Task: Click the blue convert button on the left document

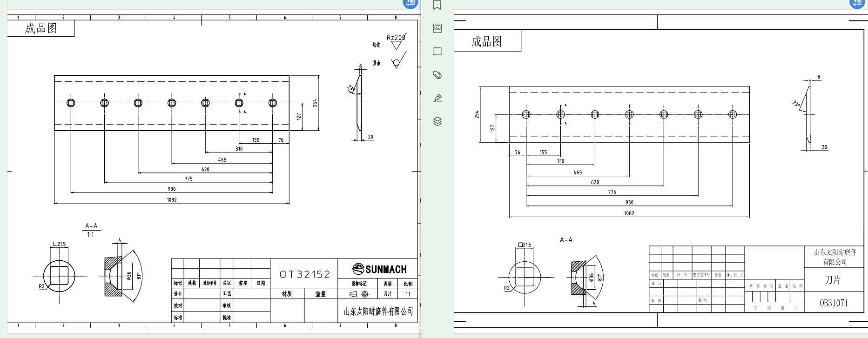Action: 410,3
